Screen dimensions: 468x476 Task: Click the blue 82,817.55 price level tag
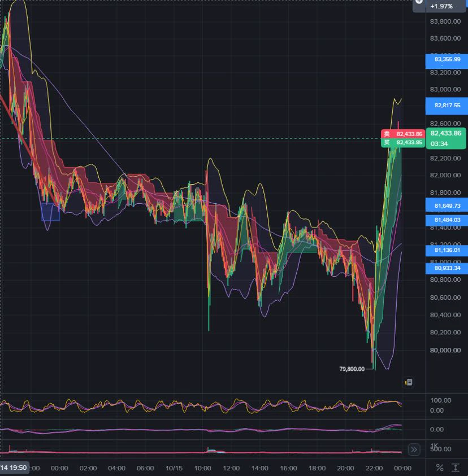tap(447, 106)
